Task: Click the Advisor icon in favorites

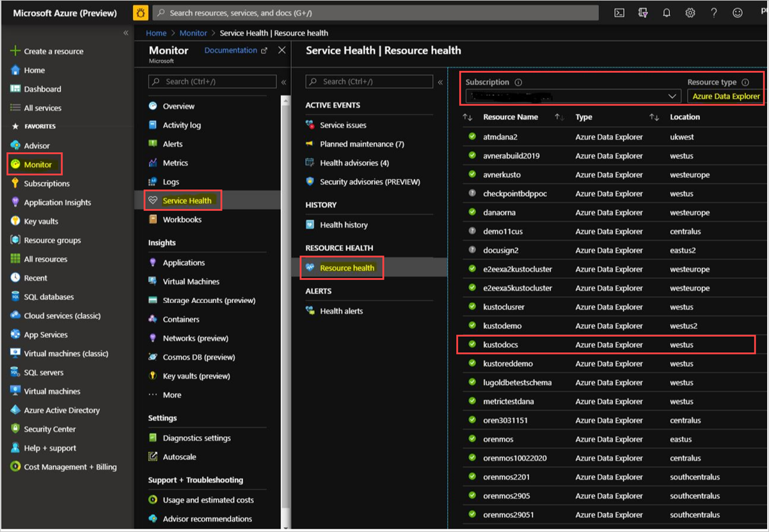Action: (15, 146)
